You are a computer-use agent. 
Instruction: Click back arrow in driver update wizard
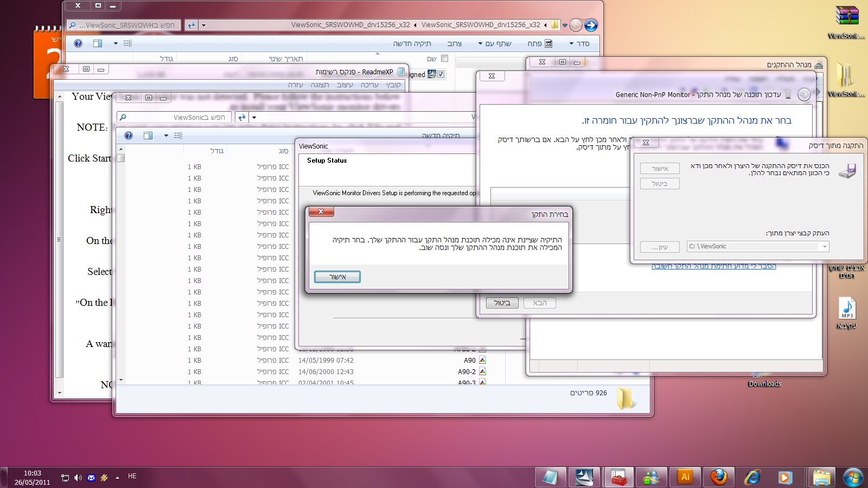804,95
